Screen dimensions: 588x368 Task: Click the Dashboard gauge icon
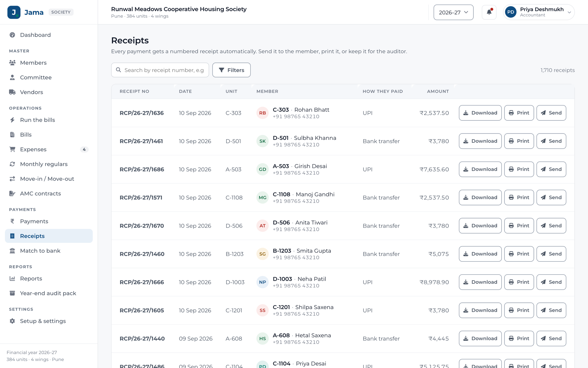tap(12, 35)
